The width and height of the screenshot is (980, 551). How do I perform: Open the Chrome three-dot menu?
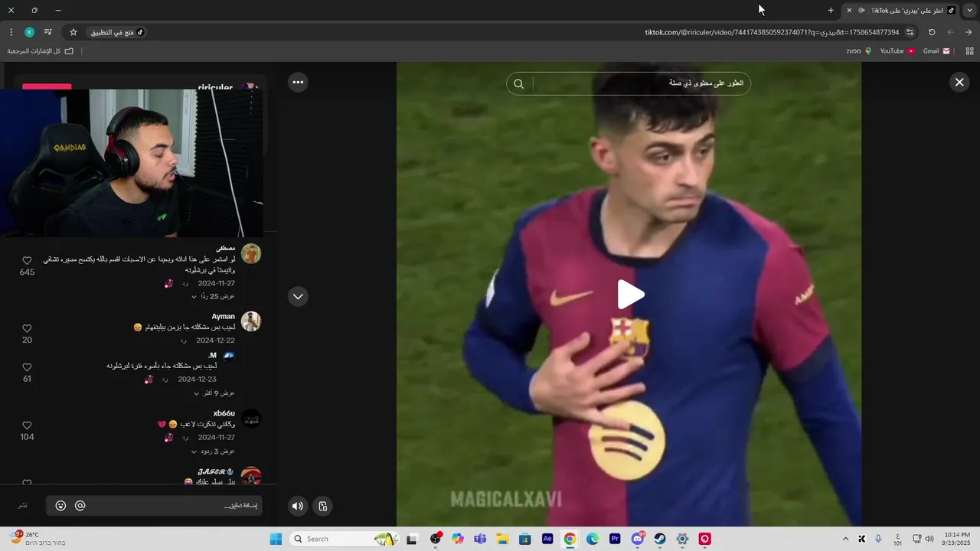pos(11,32)
